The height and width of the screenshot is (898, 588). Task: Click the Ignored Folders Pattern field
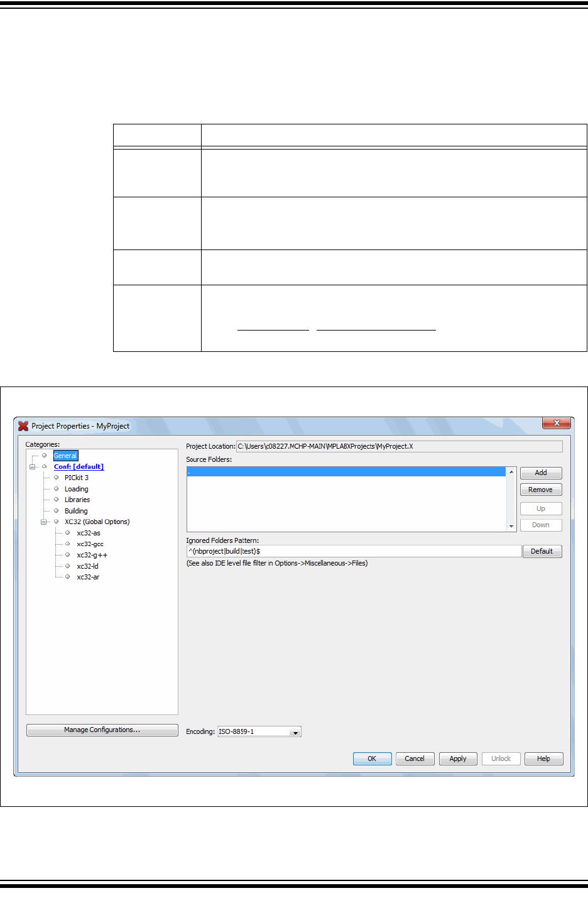tap(354, 551)
